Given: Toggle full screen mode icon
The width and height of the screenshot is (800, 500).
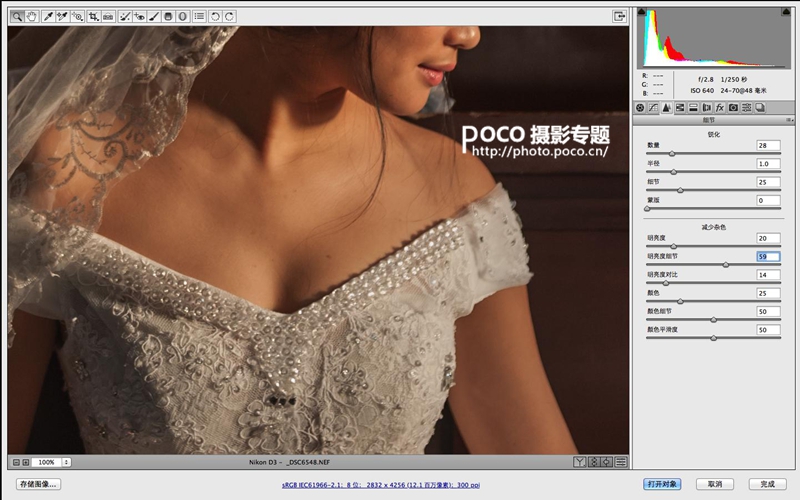Looking at the screenshot, I should [619, 16].
